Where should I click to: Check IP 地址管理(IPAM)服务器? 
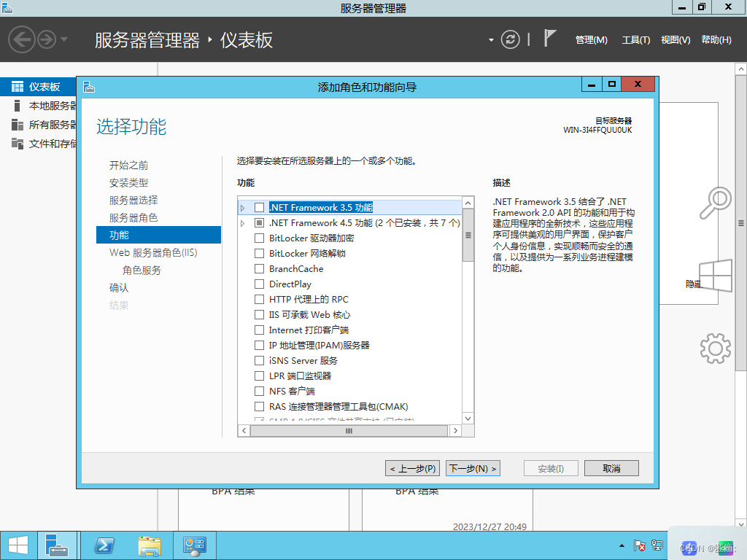pyautogui.click(x=259, y=345)
